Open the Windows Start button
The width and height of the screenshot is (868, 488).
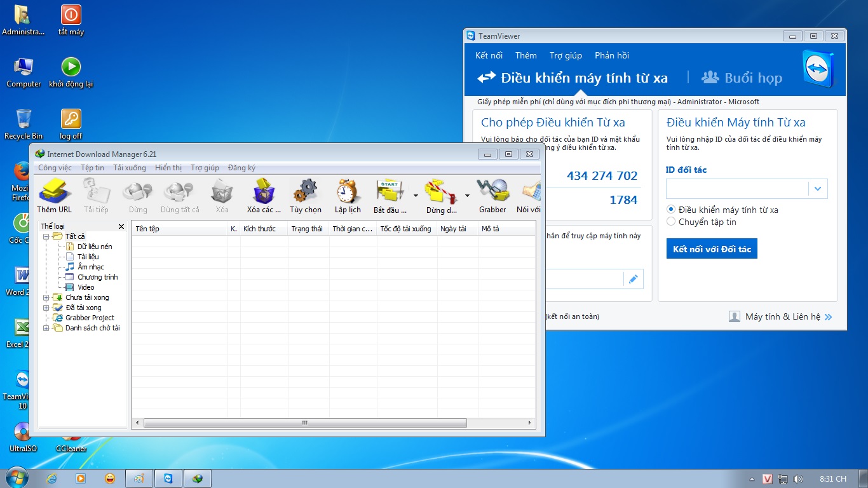click(16, 478)
